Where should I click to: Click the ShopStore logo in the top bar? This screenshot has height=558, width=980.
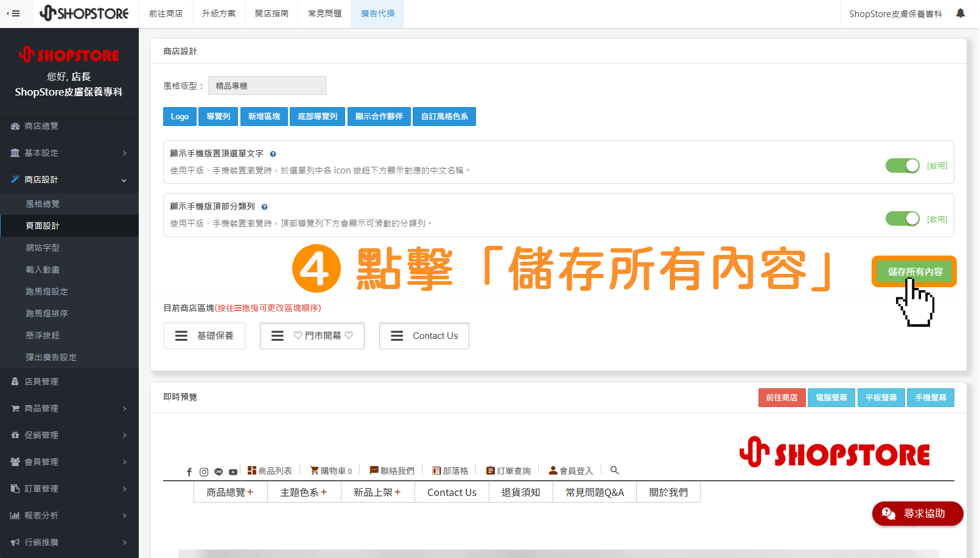[x=84, y=13]
